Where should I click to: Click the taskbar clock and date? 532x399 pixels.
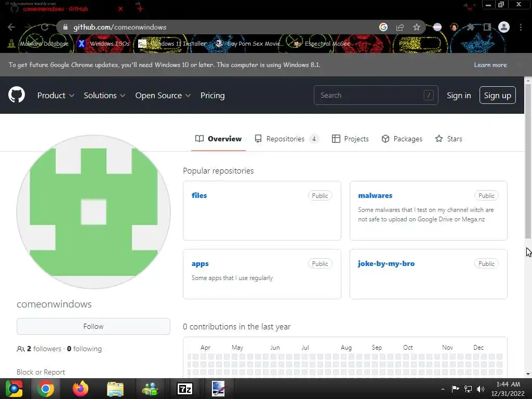pos(508,389)
